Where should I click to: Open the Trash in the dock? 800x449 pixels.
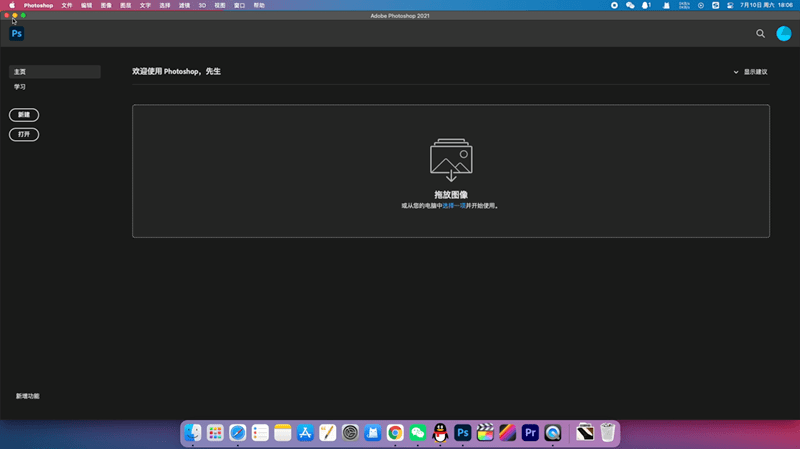608,433
